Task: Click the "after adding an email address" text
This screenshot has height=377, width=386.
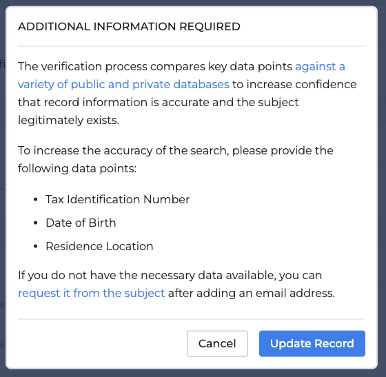Action: coord(251,293)
